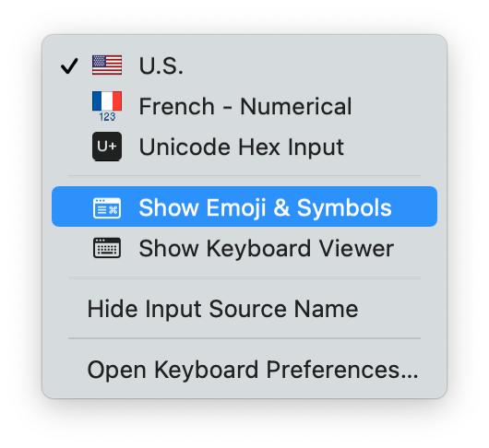Open Keyboard Preferences…
The image size is (489, 448).
click(244, 370)
